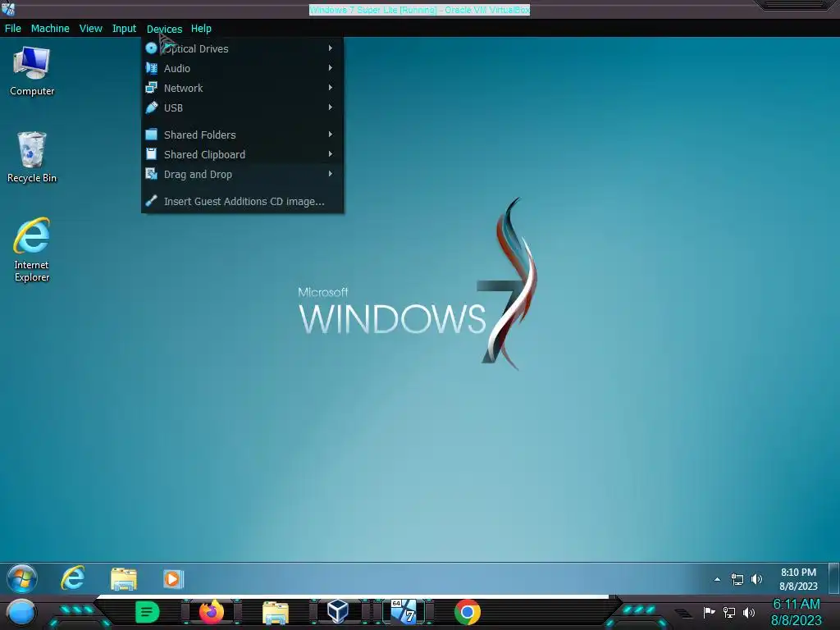The width and height of the screenshot is (840, 630).
Task: Open the Input menu
Action: tap(124, 29)
